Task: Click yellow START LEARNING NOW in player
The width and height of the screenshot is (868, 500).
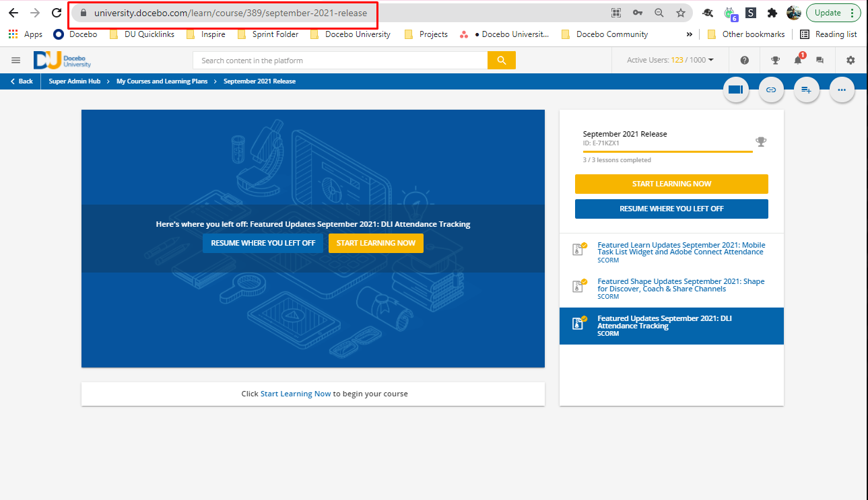Action: pyautogui.click(x=376, y=243)
